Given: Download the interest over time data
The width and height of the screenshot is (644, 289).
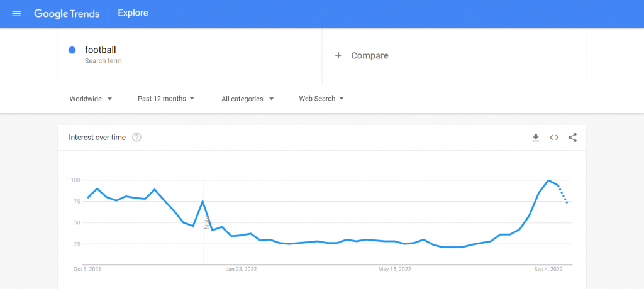Looking at the screenshot, I should click(x=536, y=138).
